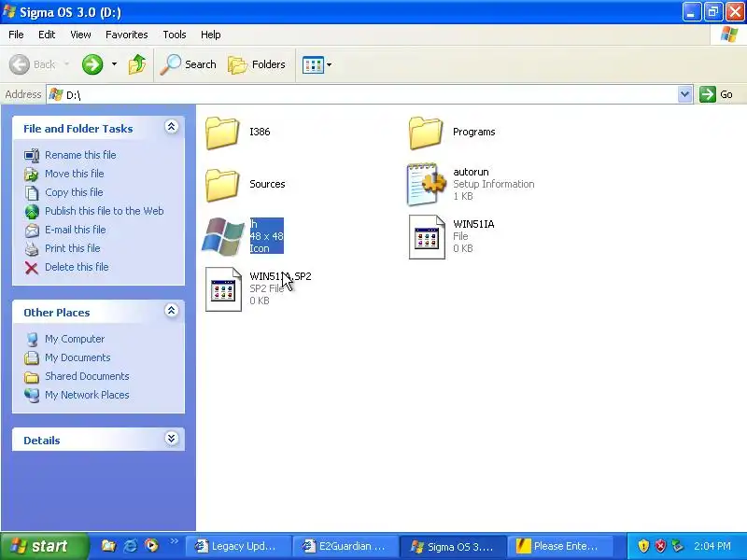Go to Shared Documents link

[x=87, y=376]
